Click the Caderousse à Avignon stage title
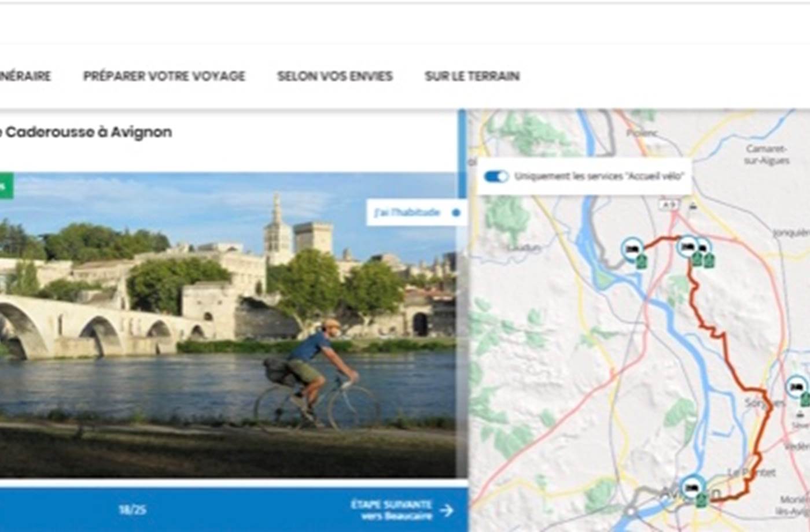 pos(87,132)
